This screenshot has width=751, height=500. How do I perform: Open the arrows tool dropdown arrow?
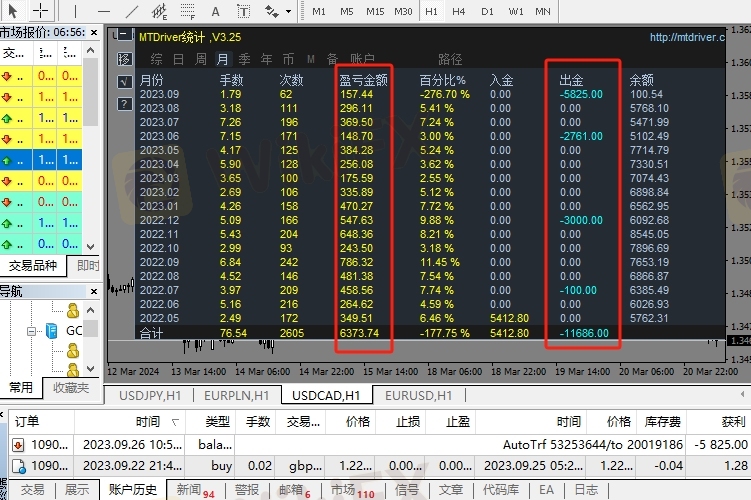(x=288, y=11)
